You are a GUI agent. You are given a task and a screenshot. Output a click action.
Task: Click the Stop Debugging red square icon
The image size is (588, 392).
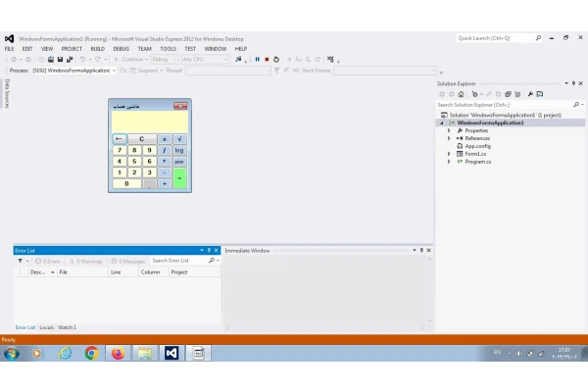[267, 59]
